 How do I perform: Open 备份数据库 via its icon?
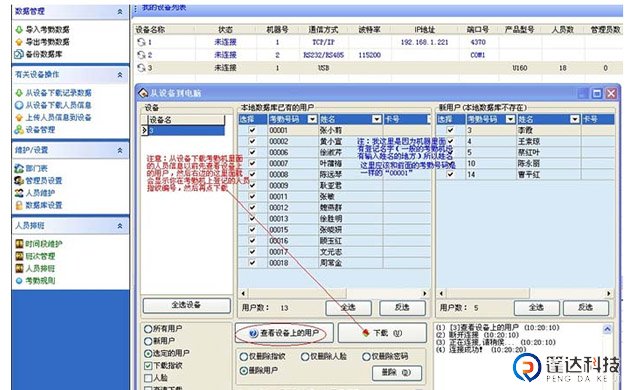[19, 54]
